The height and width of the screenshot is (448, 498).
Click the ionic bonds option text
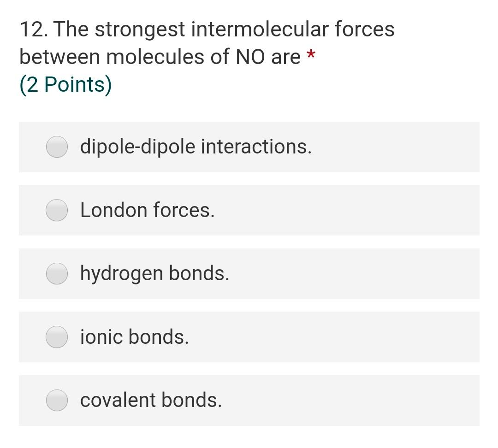pos(135,336)
